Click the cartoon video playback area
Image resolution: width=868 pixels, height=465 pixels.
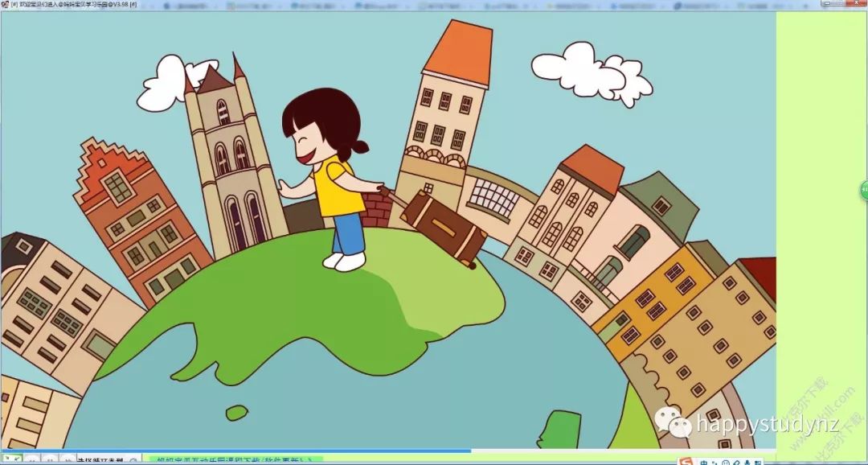pos(387,230)
